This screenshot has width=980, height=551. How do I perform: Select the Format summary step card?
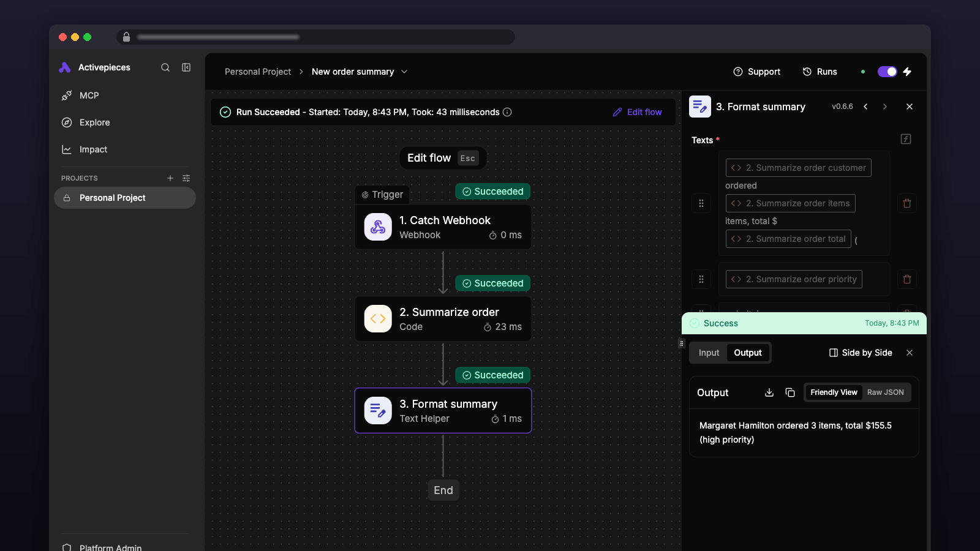[x=443, y=411]
